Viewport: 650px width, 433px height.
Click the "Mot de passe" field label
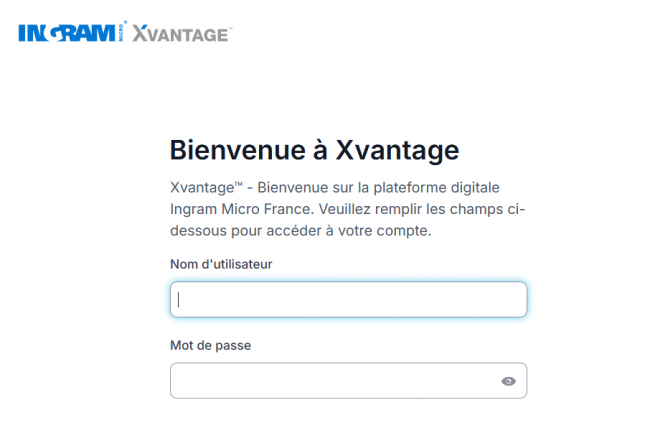click(210, 345)
